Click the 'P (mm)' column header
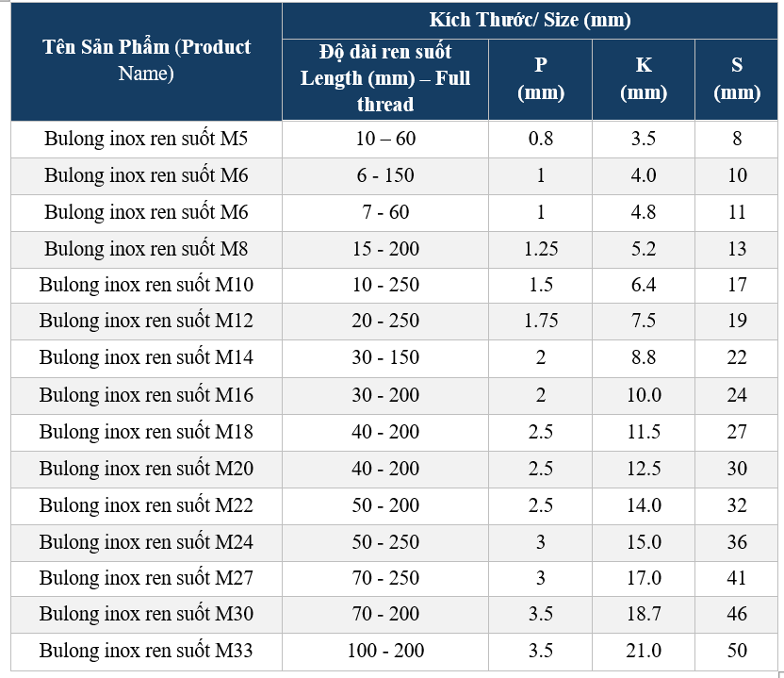The height and width of the screenshot is (678, 784). pyautogui.click(x=540, y=77)
